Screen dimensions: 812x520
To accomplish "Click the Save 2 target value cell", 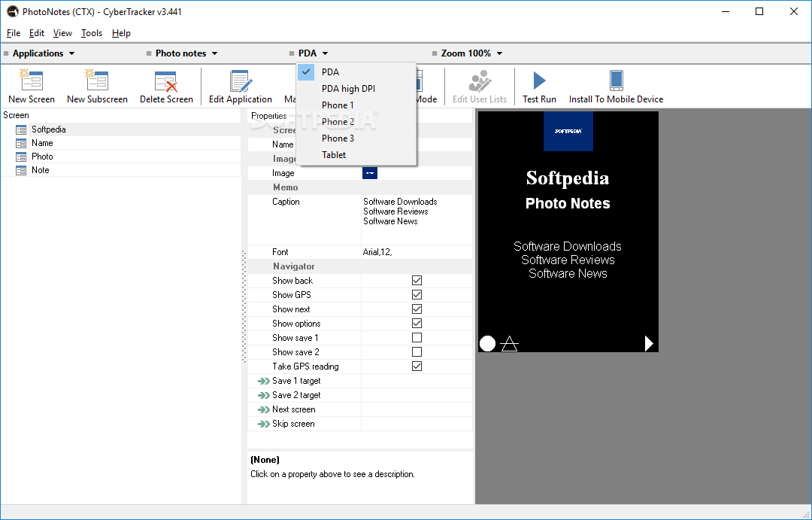I will click(x=417, y=395).
